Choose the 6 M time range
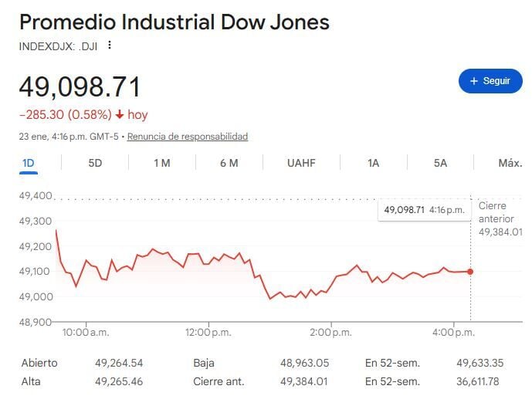 tap(229, 163)
